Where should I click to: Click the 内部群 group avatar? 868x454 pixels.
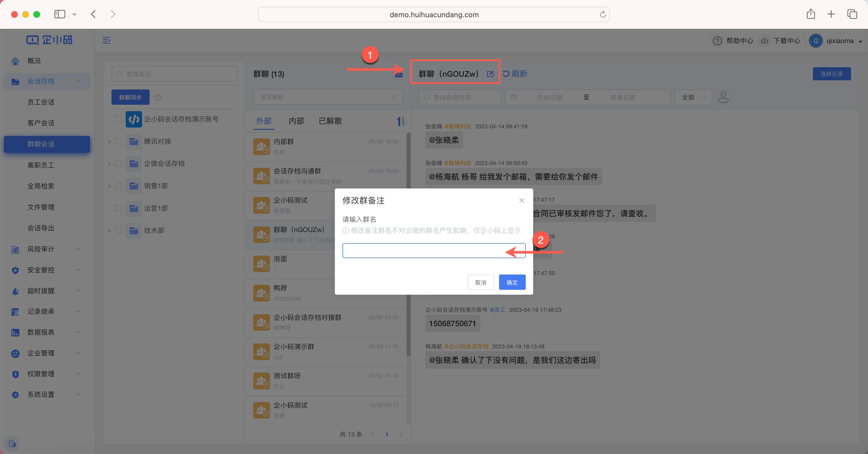[x=261, y=146]
